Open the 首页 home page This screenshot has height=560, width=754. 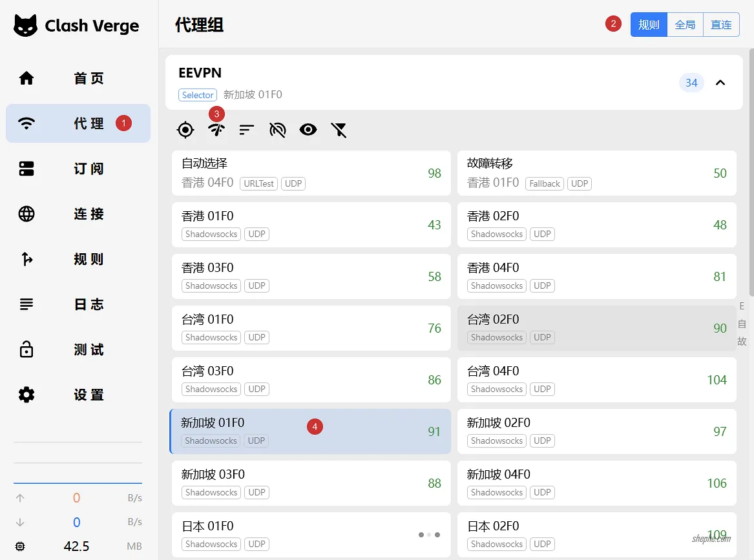click(78, 78)
